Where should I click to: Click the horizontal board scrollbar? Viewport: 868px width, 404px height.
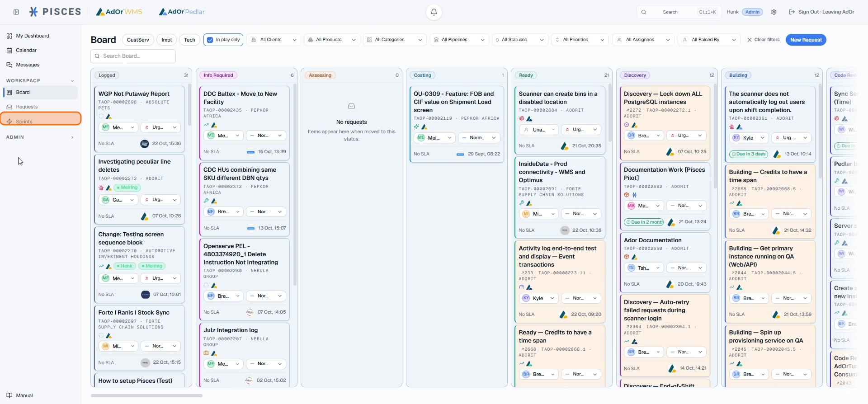pyautogui.click(x=146, y=395)
